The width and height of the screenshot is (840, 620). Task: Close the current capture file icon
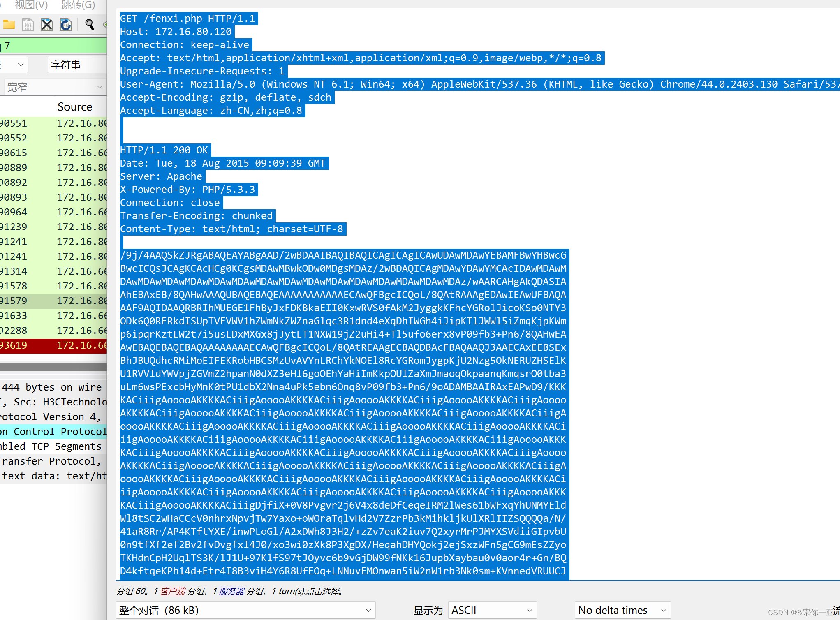point(47,25)
